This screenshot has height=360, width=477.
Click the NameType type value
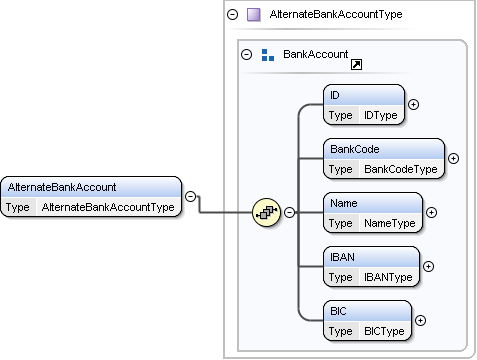390,223
